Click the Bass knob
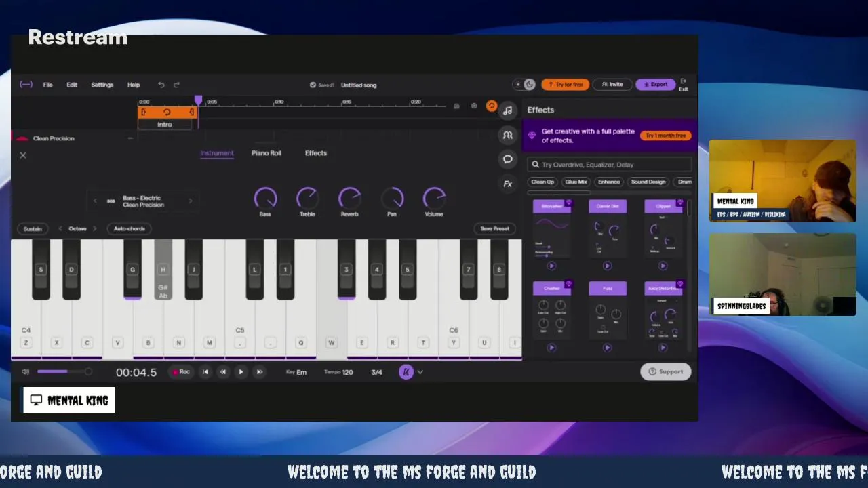Screen dimensions: 868x488 265,199
